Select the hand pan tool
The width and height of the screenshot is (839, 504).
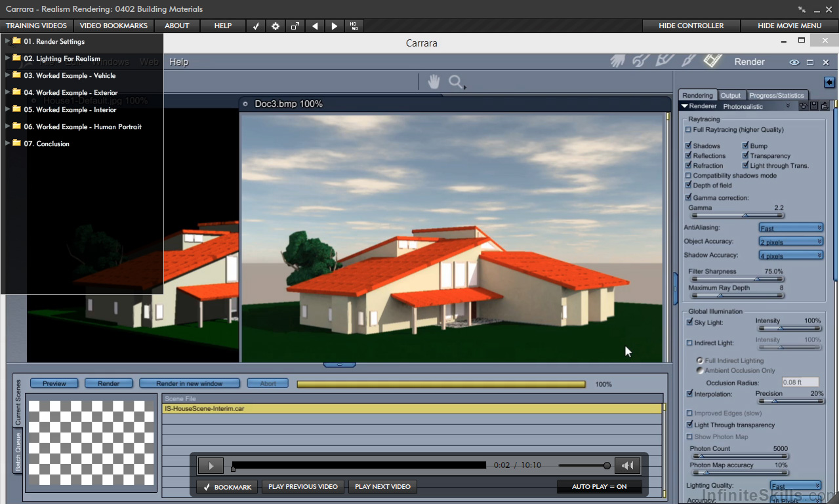tap(434, 82)
